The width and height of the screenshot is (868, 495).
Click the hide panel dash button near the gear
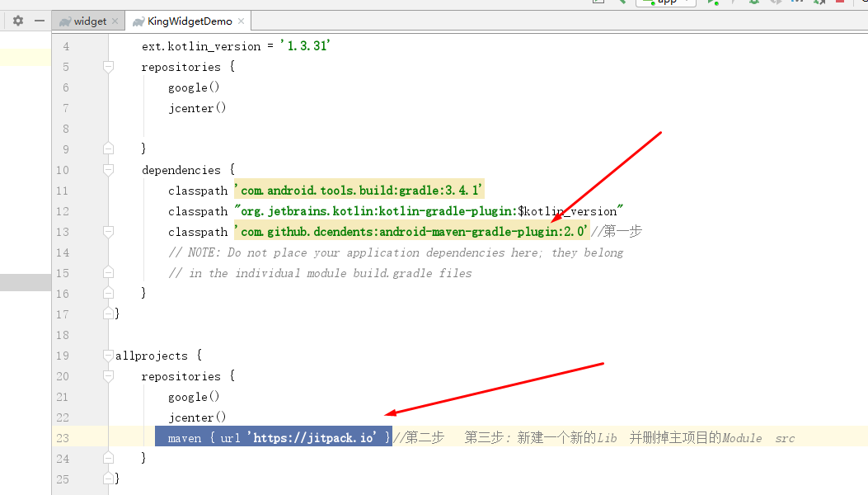pyautogui.click(x=39, y=20)
